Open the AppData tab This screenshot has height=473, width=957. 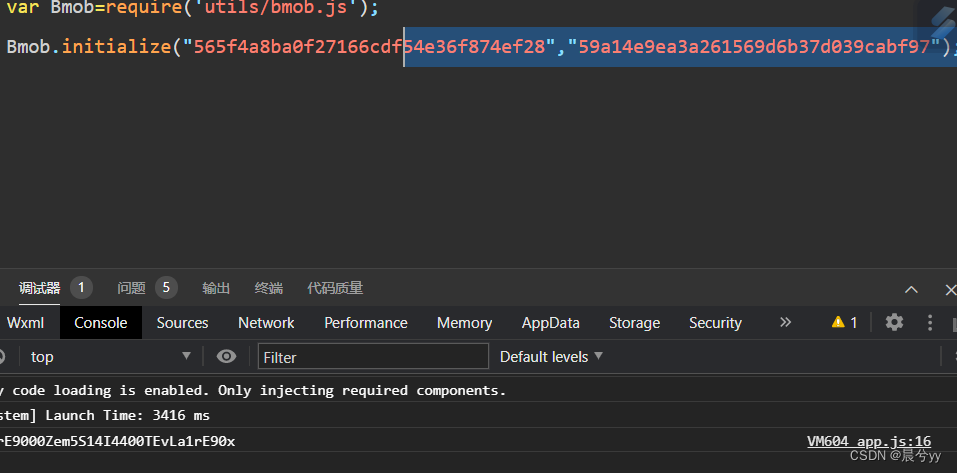(551, 322)
